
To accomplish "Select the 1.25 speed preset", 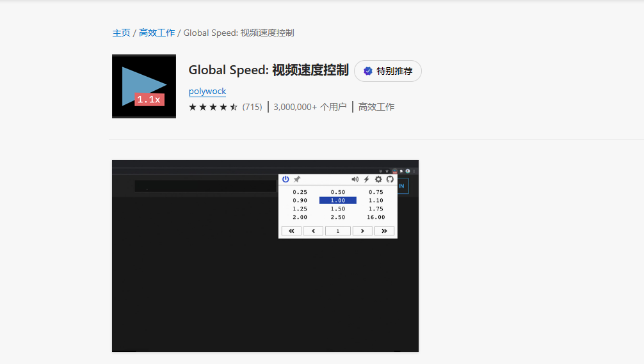I will tap(300, 209).
